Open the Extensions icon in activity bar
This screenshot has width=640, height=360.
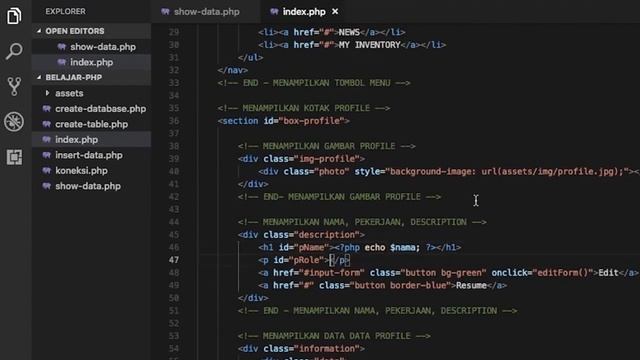[14, 157]
